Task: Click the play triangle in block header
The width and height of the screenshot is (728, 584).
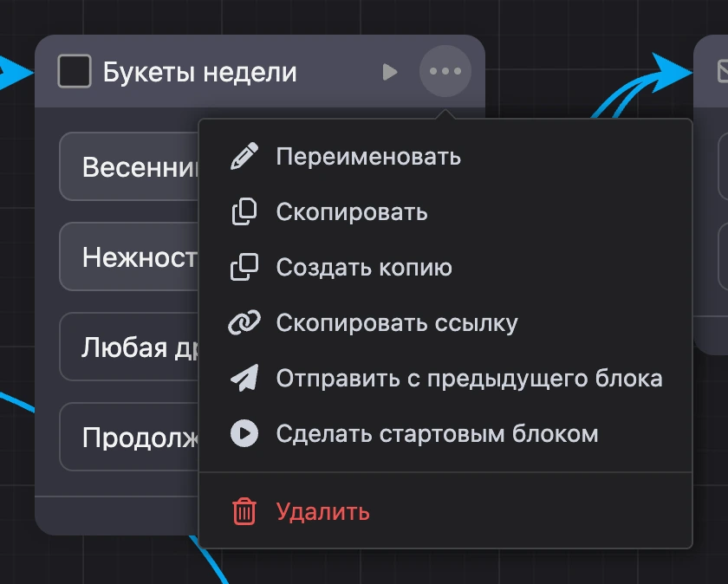Action: [x=389, y=72]
